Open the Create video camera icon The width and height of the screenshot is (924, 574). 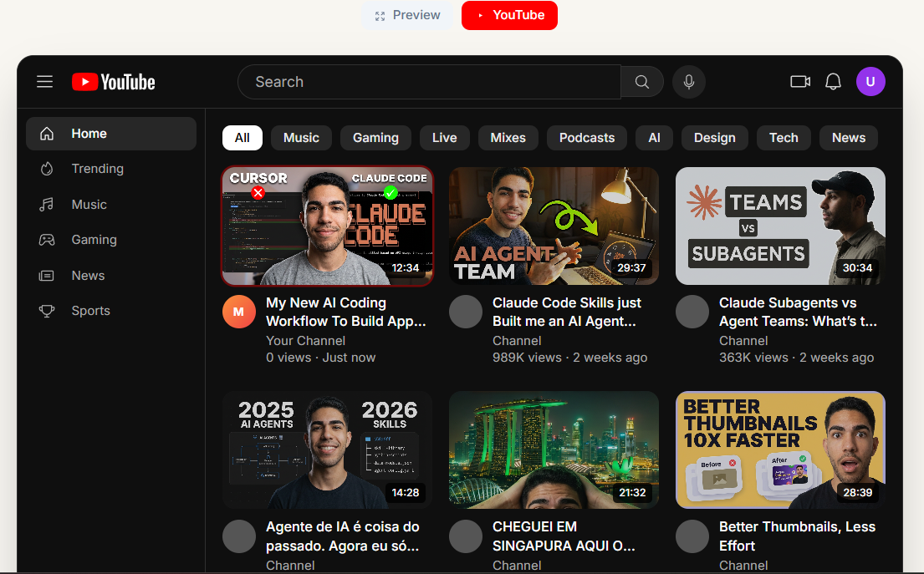click(799, 81)
